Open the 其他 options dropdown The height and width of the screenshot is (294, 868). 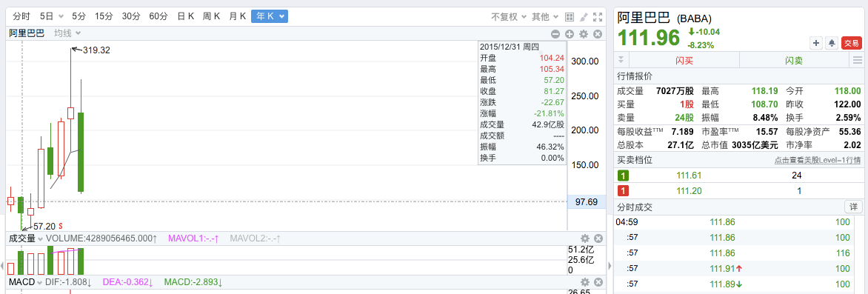point(544,16)
